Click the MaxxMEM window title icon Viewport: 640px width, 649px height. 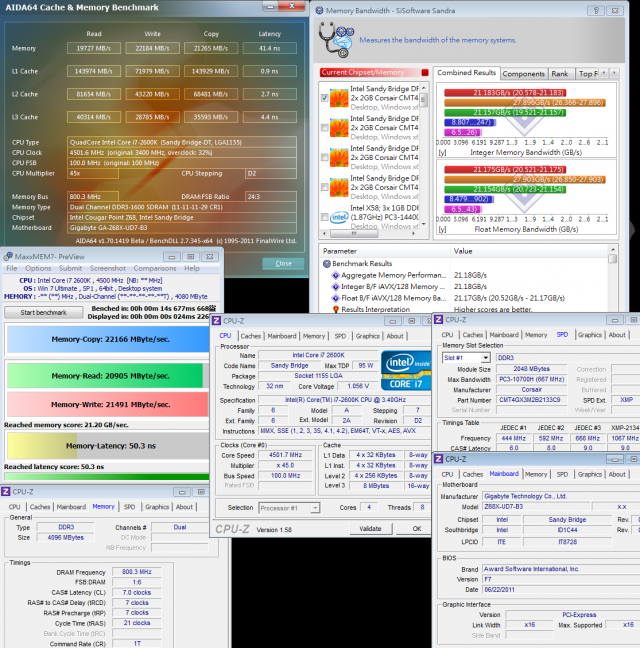click(x=8, y=256)
